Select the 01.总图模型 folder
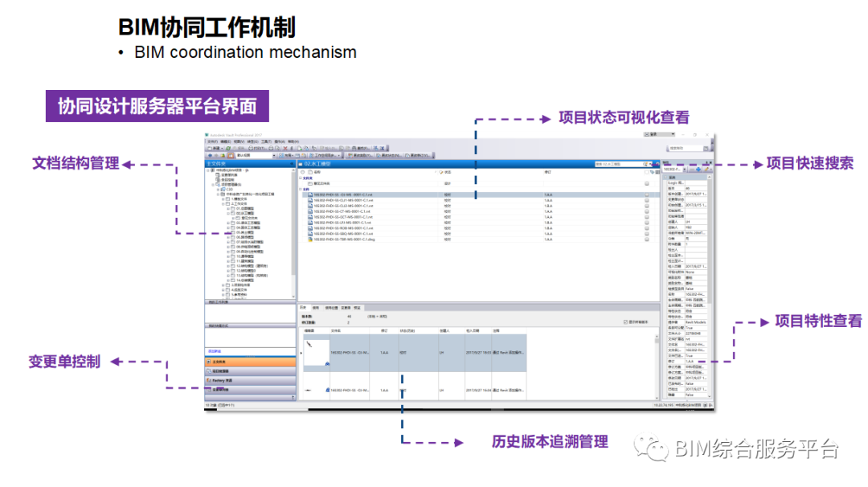 pos(242,209)
